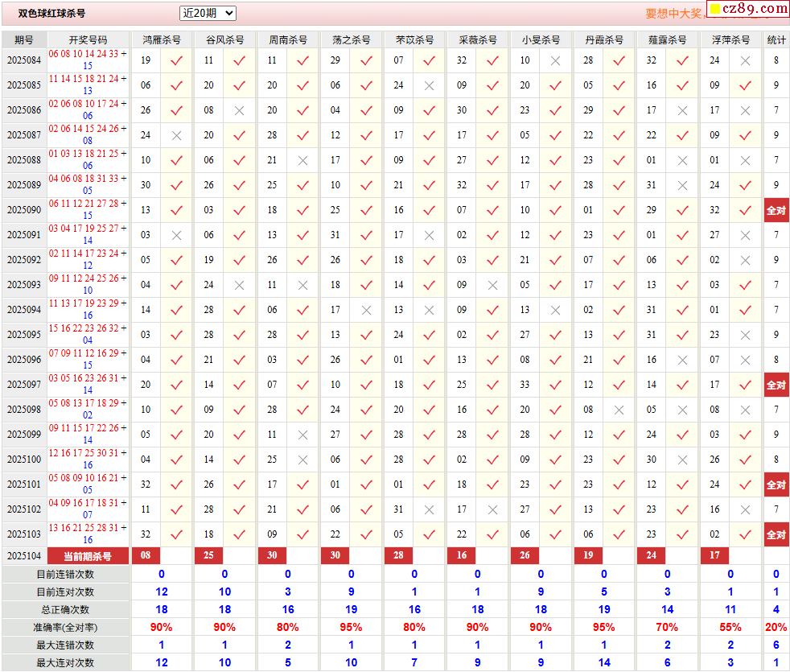Click the red check mark for 丹霞杀号 in row 2025090
790x672 pixels.
[x=619, y=210]
